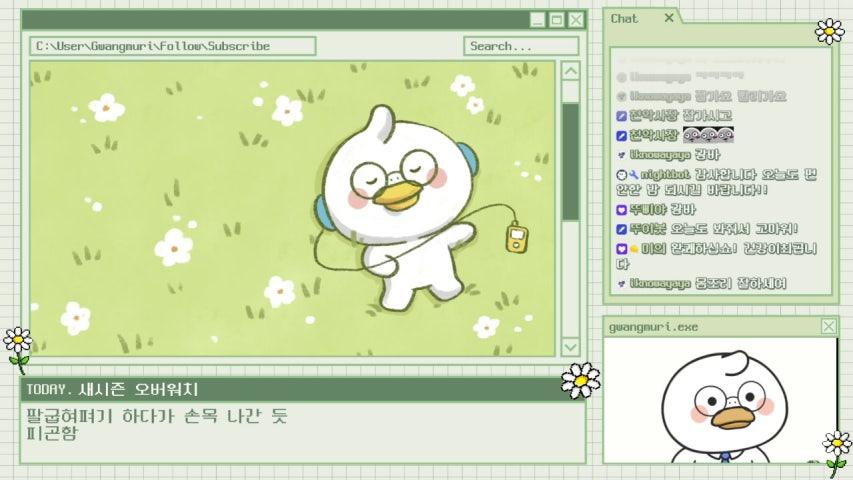The width and height of the screenshot is (853, 480).
Task: Click the scroll-up arrow of the main window
Action: pyautogui.click(x=570, y=71)
